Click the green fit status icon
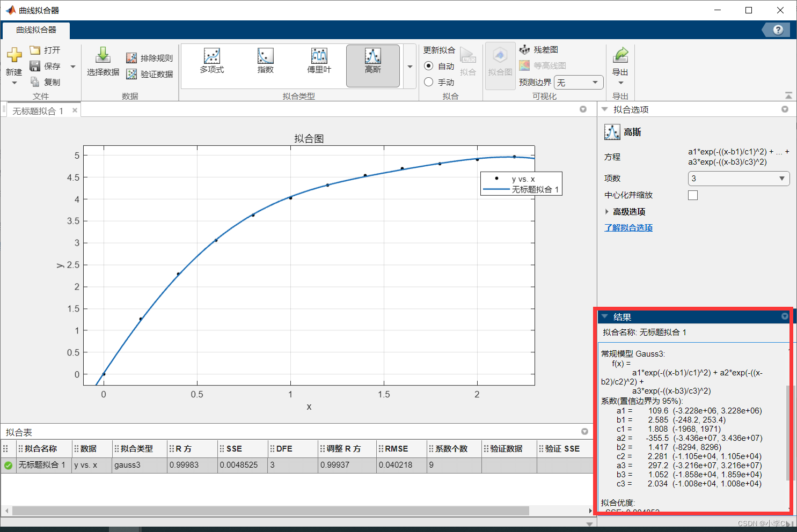The height and width of the screenshot is (532, 797). [x=8, y=465]
